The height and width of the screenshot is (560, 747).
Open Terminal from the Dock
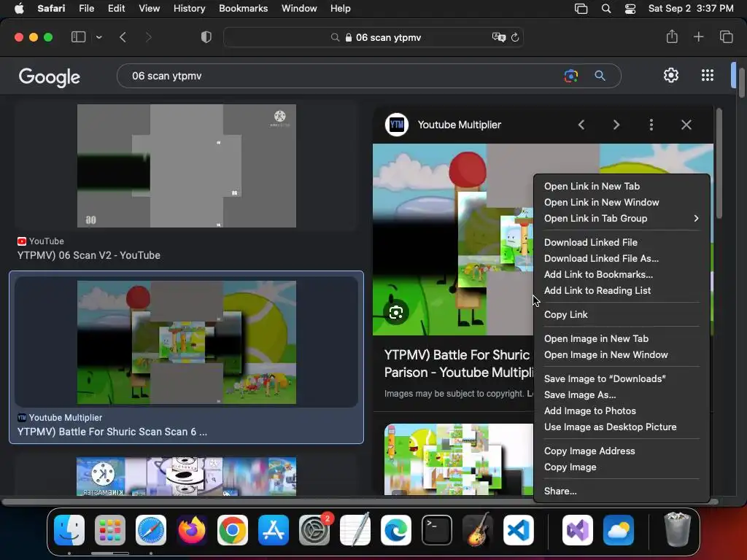(437, 530)
